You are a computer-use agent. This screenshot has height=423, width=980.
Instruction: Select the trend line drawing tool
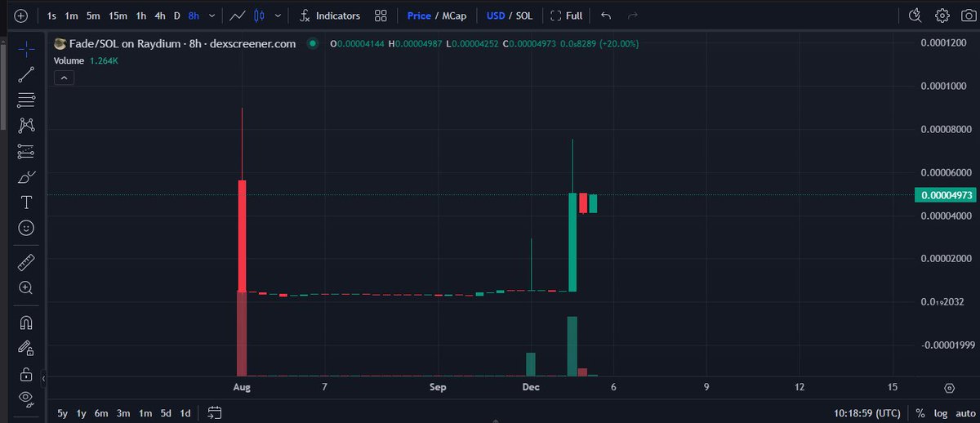tap(25, 73)
